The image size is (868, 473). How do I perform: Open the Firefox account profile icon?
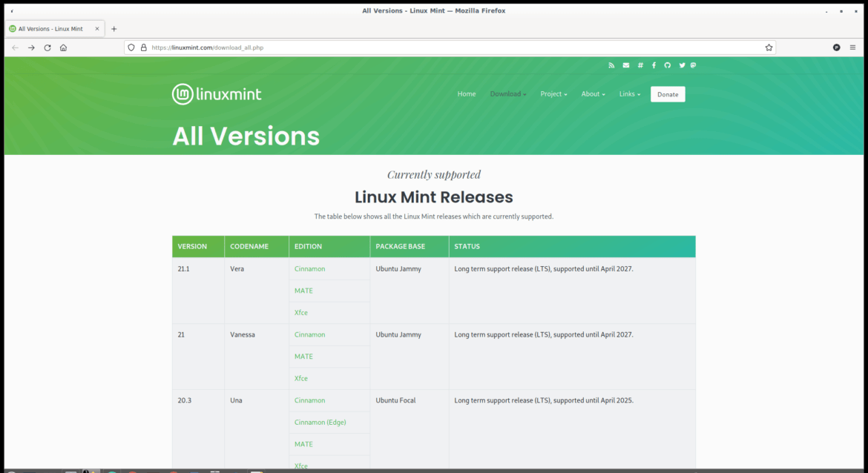pos(836,47)
